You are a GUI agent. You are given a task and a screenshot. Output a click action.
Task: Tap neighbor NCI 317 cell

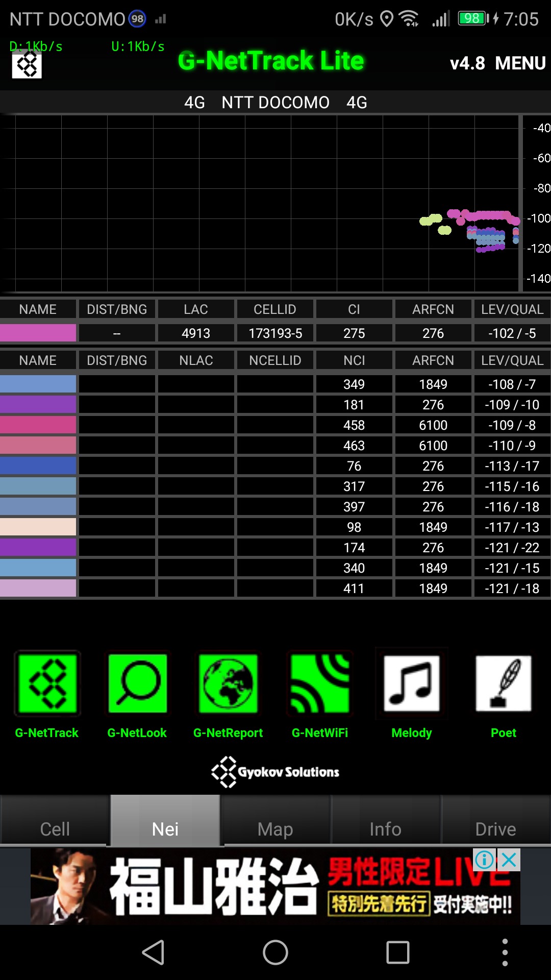click(x=354, y=486)
